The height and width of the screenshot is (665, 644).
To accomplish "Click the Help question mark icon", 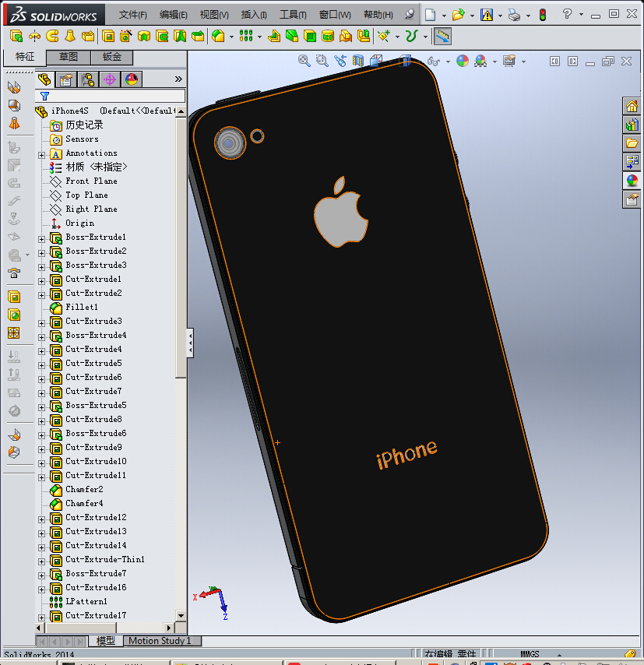I will (567, 15).
